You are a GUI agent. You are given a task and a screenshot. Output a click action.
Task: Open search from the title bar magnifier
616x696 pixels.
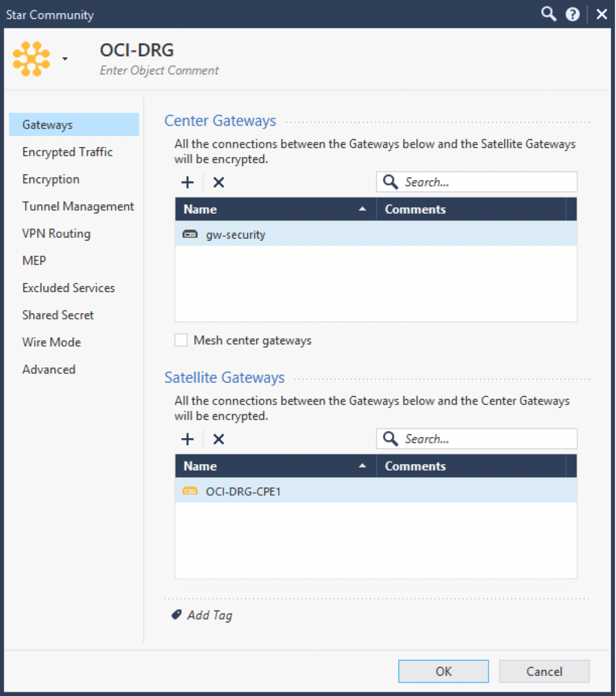[x=549, y=14]
